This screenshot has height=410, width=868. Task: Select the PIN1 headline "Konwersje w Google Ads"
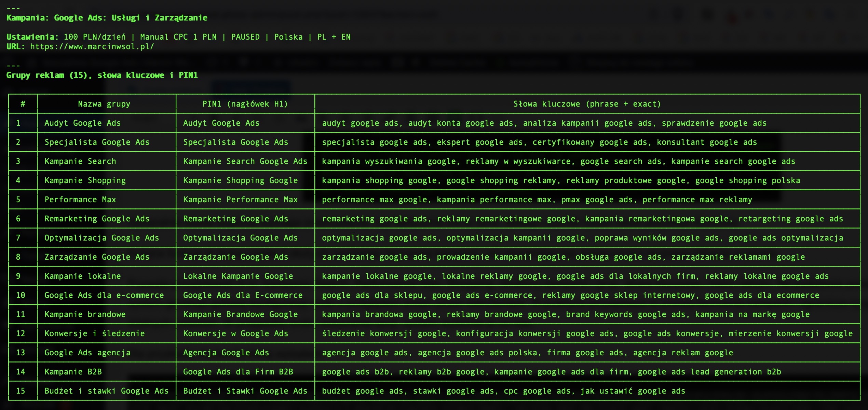pos(236,333)
